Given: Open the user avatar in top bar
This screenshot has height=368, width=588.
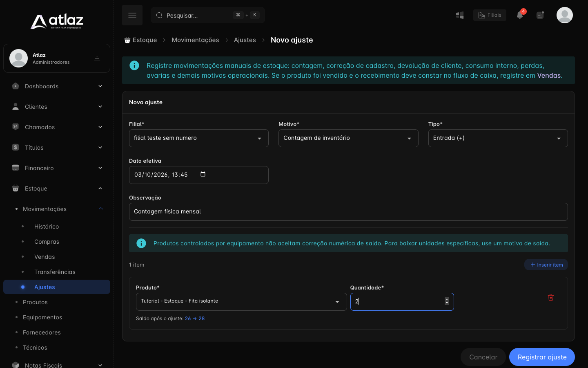Looking at the screenshot, I should click(565, 15).
